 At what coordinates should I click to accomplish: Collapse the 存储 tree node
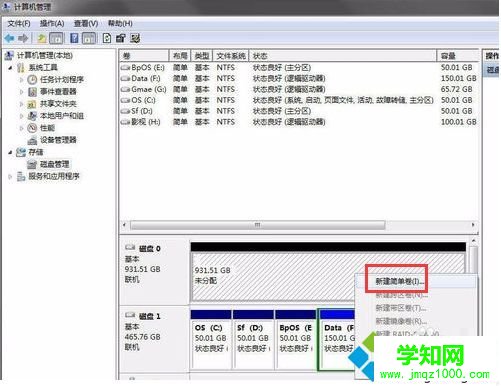(11, 152)
